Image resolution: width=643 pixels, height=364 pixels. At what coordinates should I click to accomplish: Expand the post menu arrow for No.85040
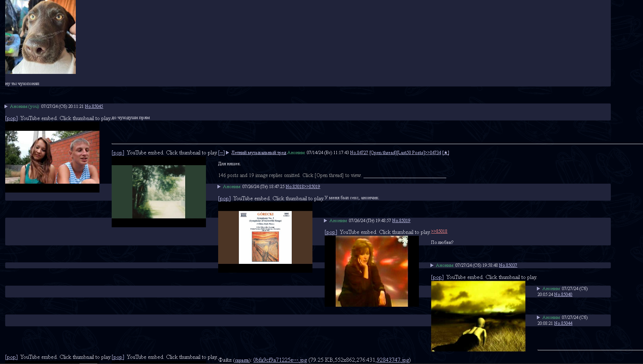(538, 289)
